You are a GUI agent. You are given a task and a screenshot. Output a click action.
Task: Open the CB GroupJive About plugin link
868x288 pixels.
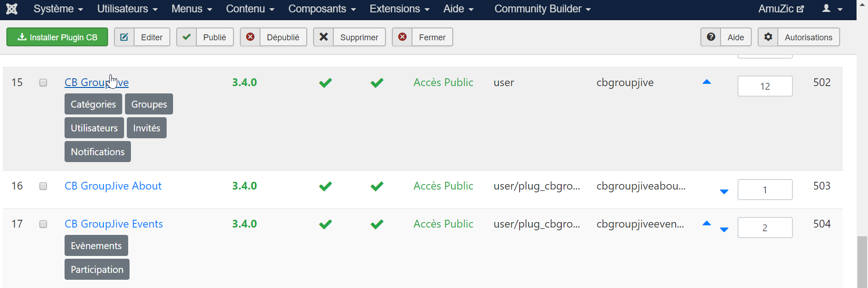point(113,186)
